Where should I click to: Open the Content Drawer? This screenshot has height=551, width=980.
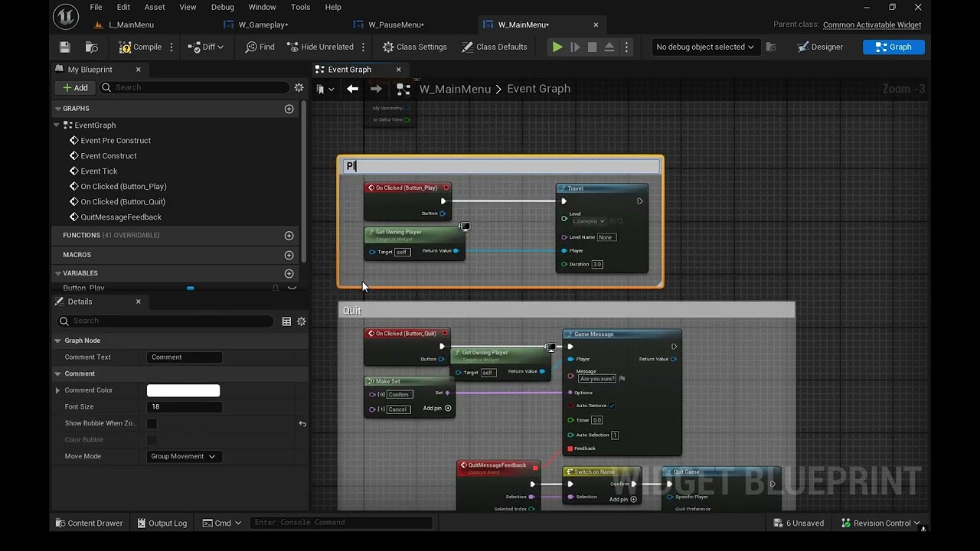89,523
